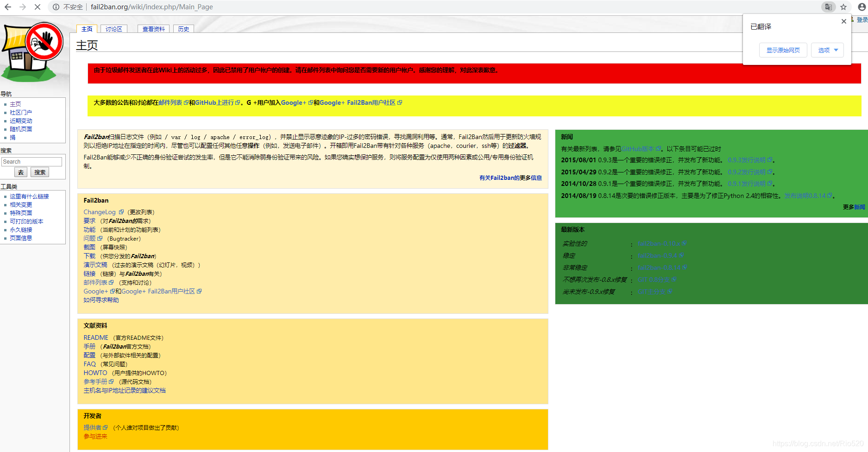
Task: Open the 手册 manual link
Action: click(x=89, y=346)
